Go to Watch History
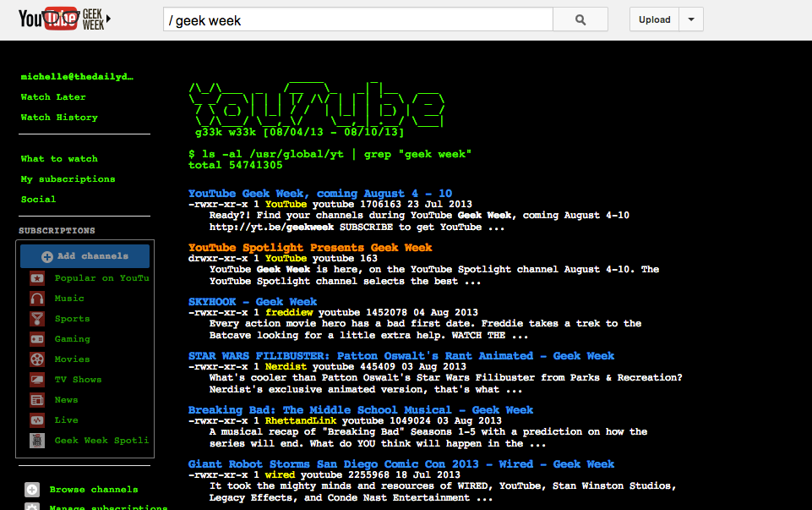 [x=59, y=118]
